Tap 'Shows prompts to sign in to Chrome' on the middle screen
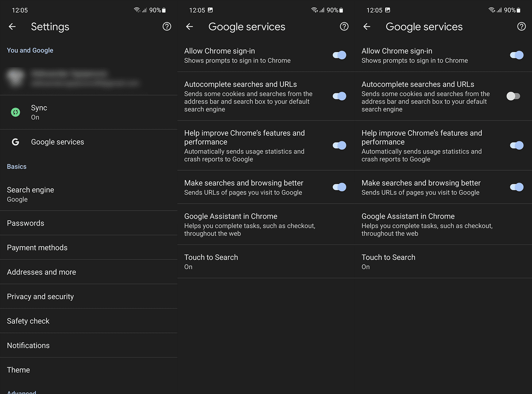This screenshot has height=394, width=532. click(x=237, y=61)
